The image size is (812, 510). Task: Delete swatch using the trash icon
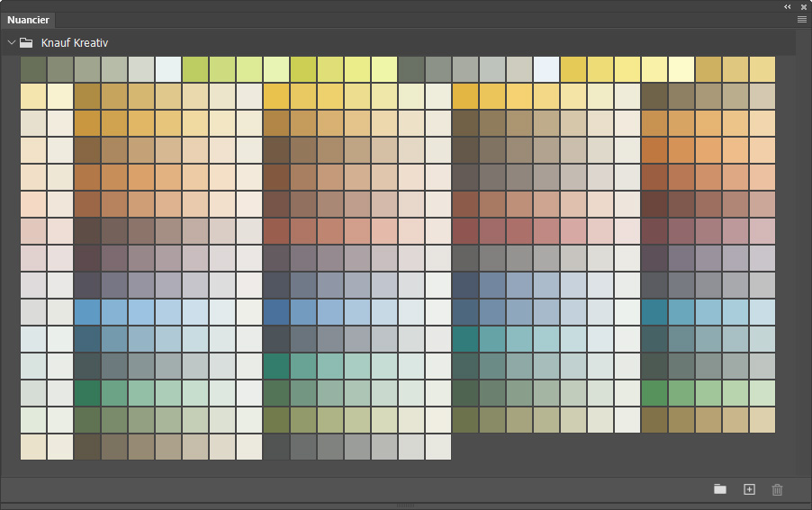coord(777,489)
